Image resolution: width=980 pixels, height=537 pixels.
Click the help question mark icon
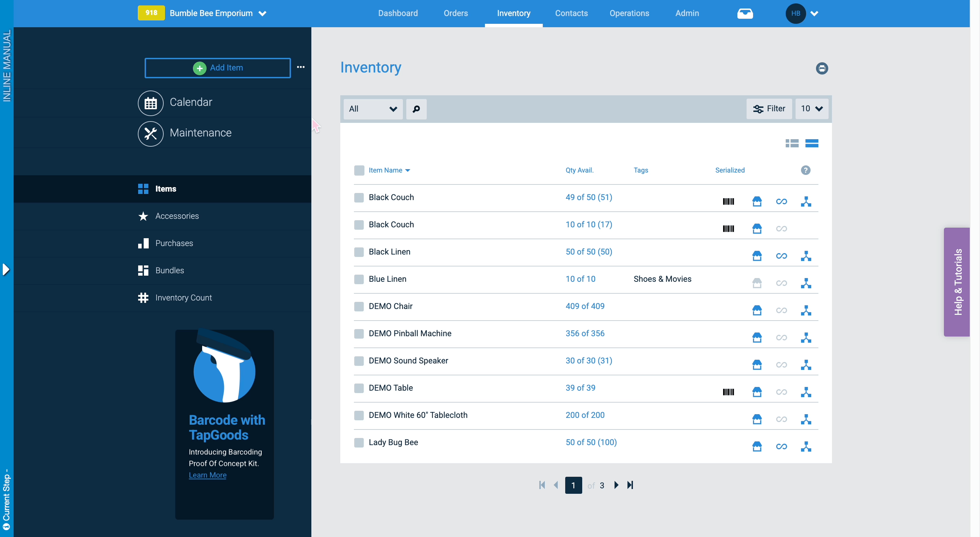coord(805,170)
